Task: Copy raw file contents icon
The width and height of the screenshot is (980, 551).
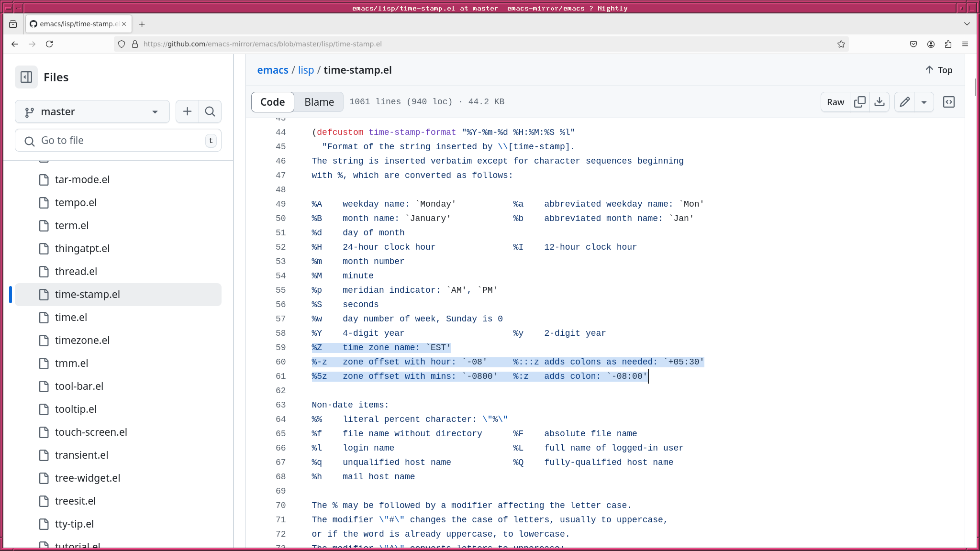Action: click(x=860, y=102)
